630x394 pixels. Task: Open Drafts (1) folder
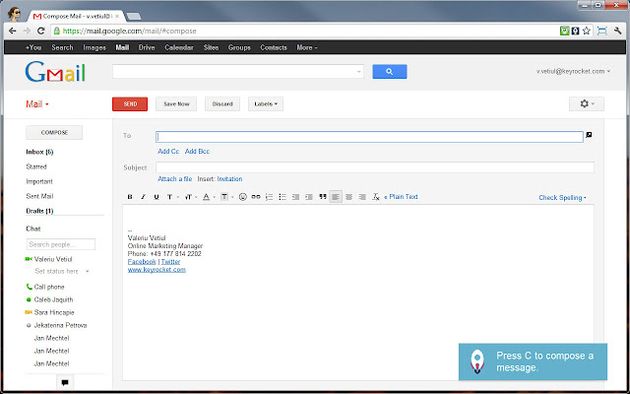tap(39, 211)
